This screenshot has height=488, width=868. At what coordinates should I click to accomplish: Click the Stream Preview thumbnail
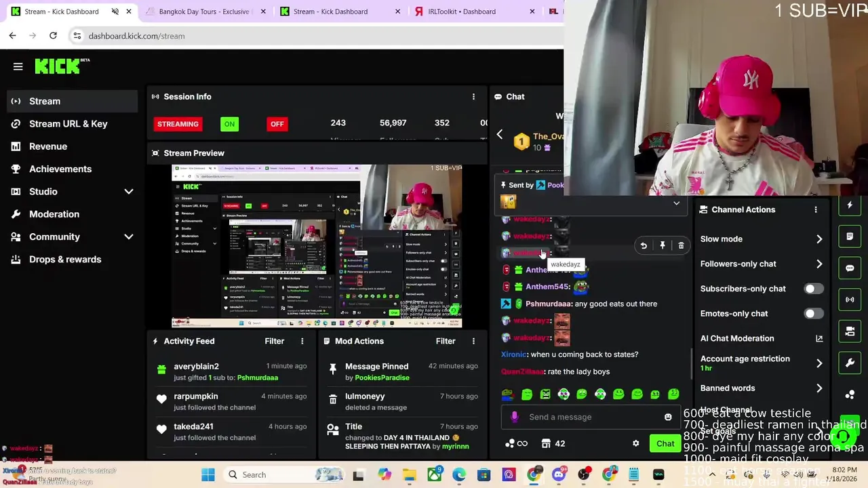317,246
